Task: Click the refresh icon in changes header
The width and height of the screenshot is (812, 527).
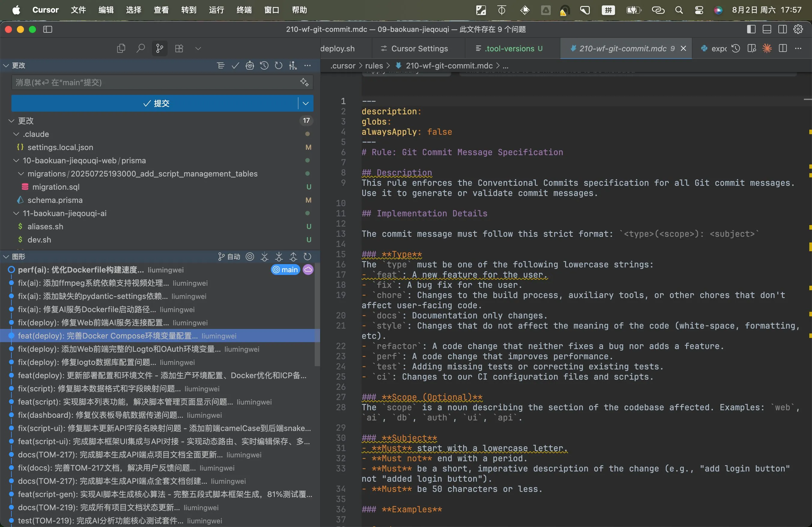Action: [x=278, y=65]
